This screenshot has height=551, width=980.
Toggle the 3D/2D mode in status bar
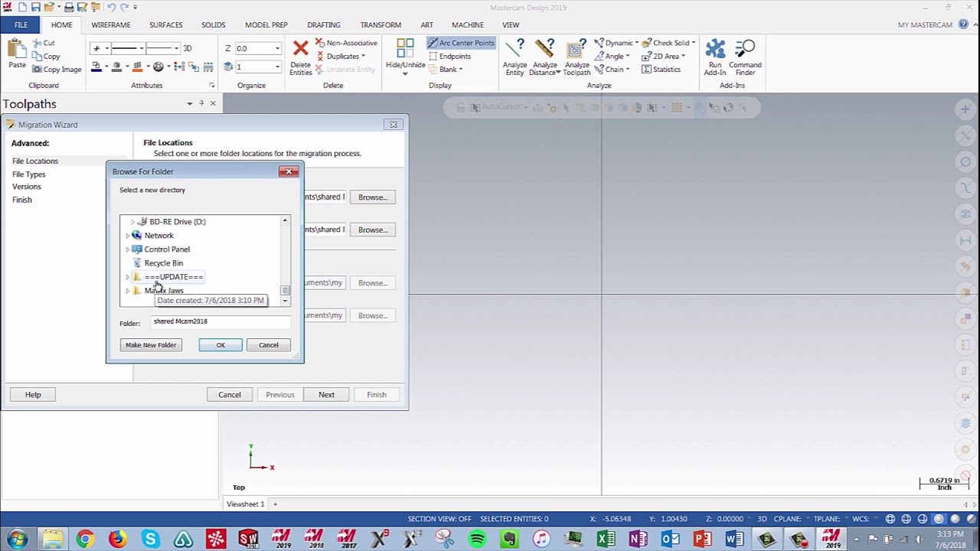click(762, 519)
